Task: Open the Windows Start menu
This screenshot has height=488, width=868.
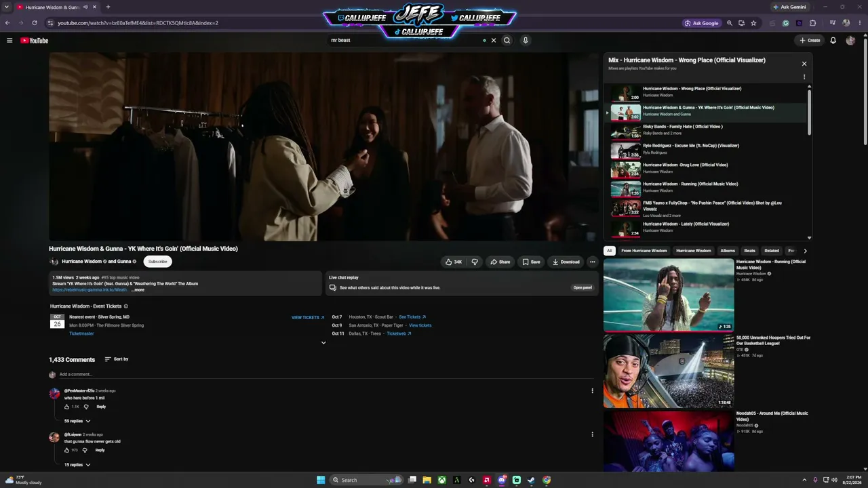Action: point(321,480)
